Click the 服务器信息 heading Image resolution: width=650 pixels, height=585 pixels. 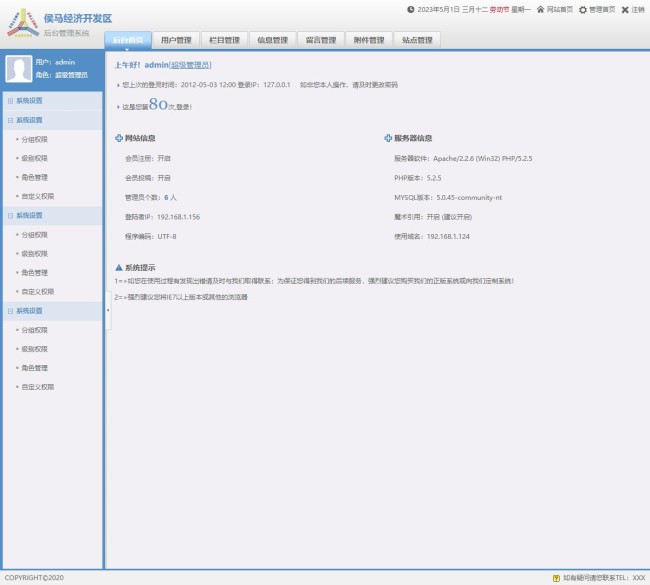coord(413,138)
